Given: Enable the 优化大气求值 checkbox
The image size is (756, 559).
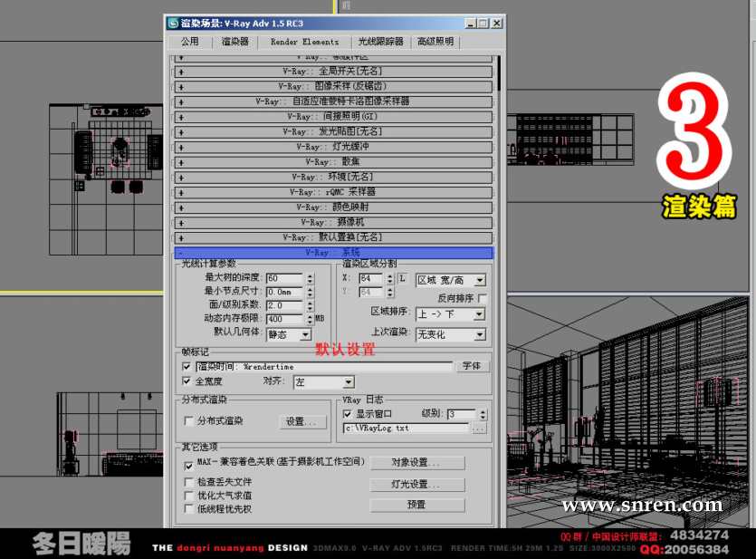Looking at the screenshot, I should (x=189, y=496).
